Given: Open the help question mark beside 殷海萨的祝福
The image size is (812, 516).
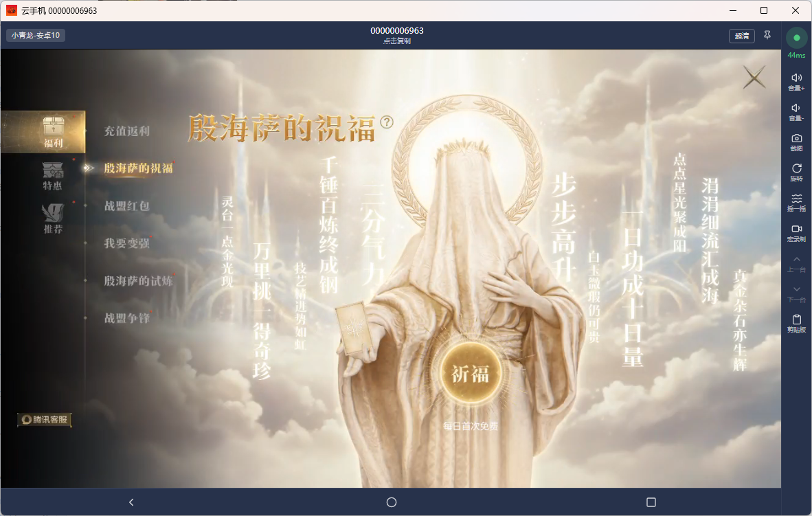Looking at the screenshot, I should pos(387,122).
